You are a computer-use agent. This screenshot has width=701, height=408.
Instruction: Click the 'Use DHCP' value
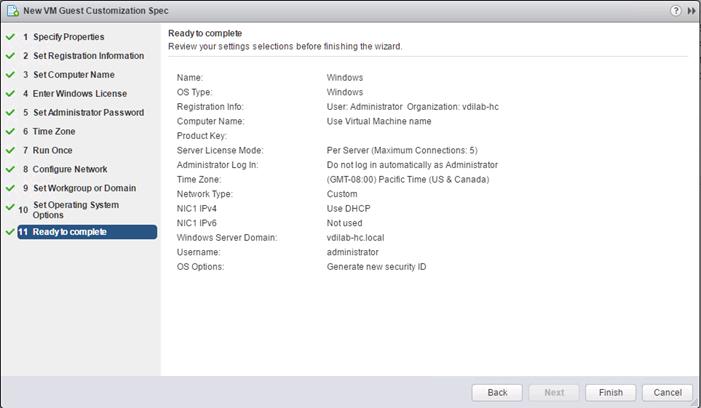click(348, 208)
